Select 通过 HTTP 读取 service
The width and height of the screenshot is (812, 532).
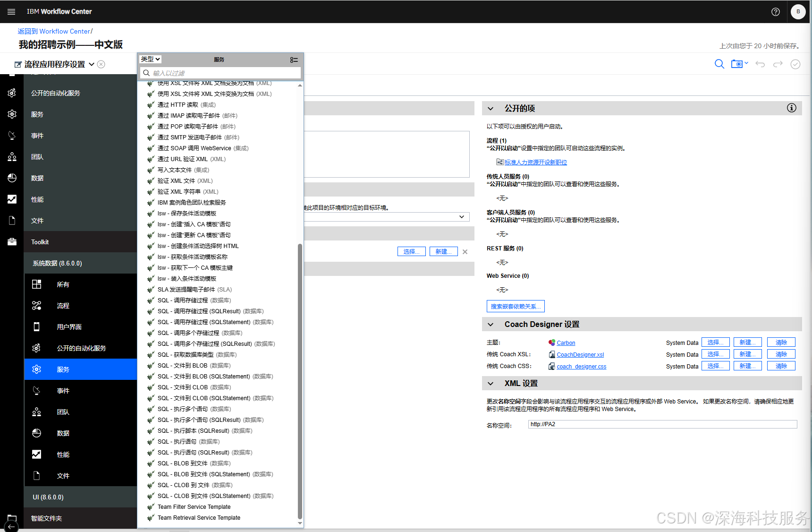coord(186,105)
